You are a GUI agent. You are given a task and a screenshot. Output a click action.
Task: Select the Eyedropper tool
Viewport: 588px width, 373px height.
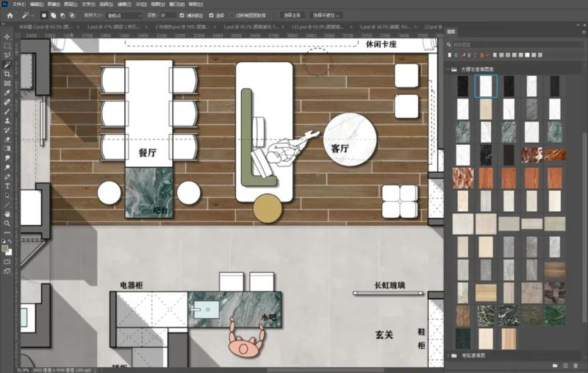(x=7, y=93)
